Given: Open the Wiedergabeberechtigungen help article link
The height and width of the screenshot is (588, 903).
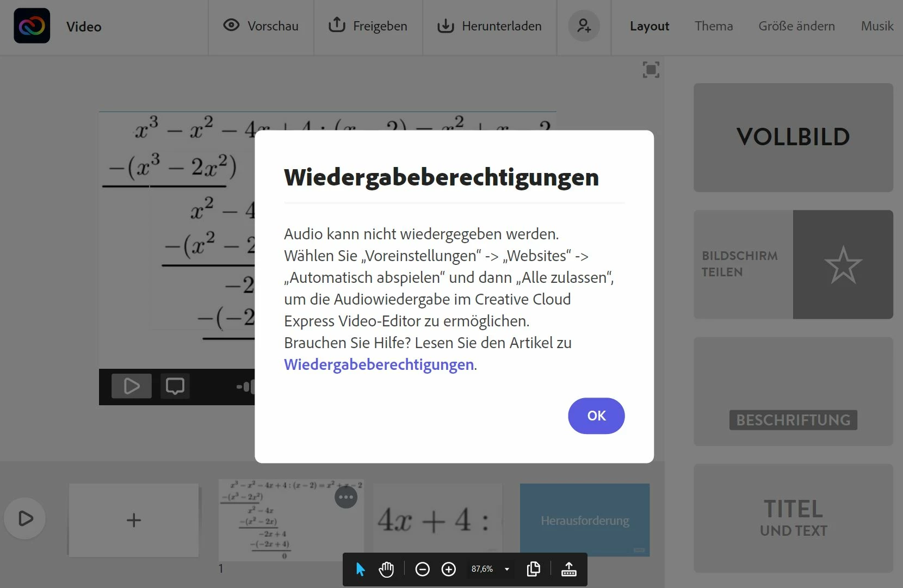Looking at the screenshot, I should pos(379,364).
